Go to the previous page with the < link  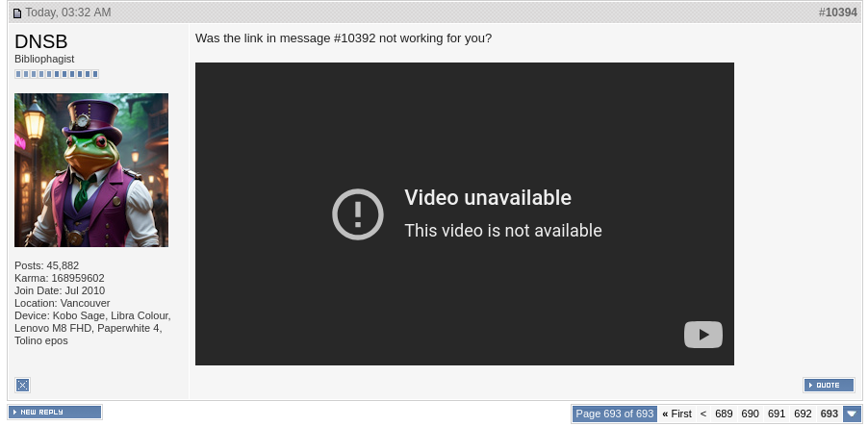[703, 413]
